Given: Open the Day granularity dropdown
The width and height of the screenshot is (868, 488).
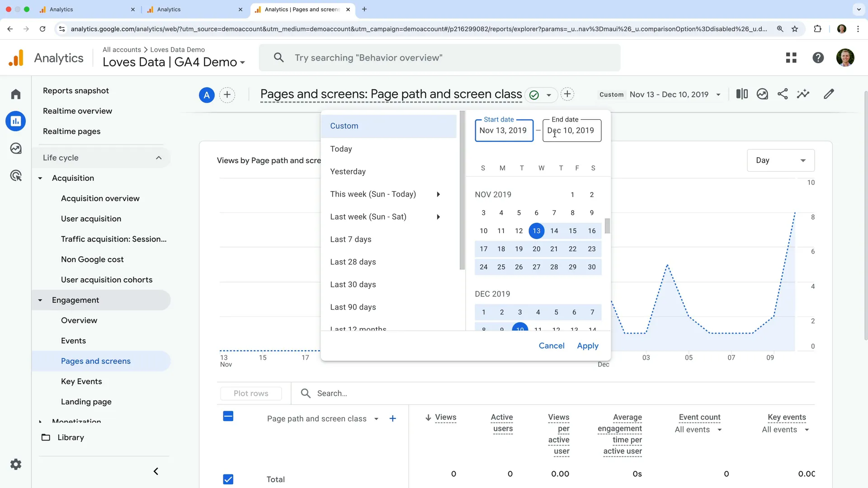Looking at the screenshot, I should coord(781,160).
